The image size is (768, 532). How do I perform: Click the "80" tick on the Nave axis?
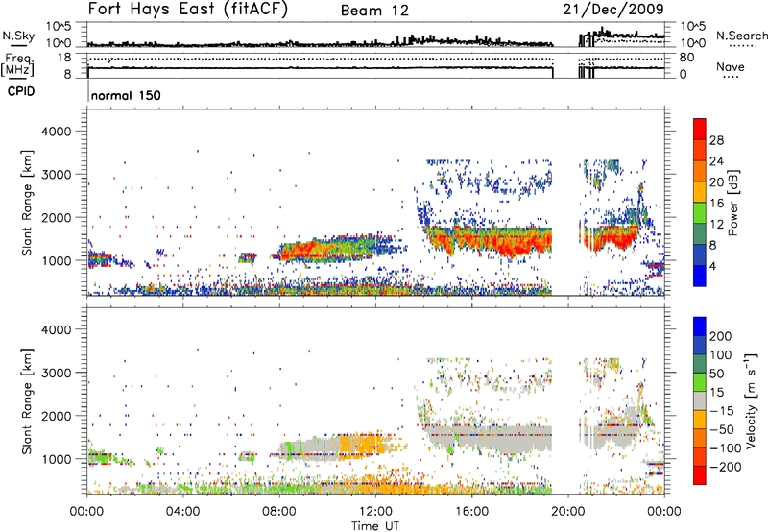[x=686, y=58]
